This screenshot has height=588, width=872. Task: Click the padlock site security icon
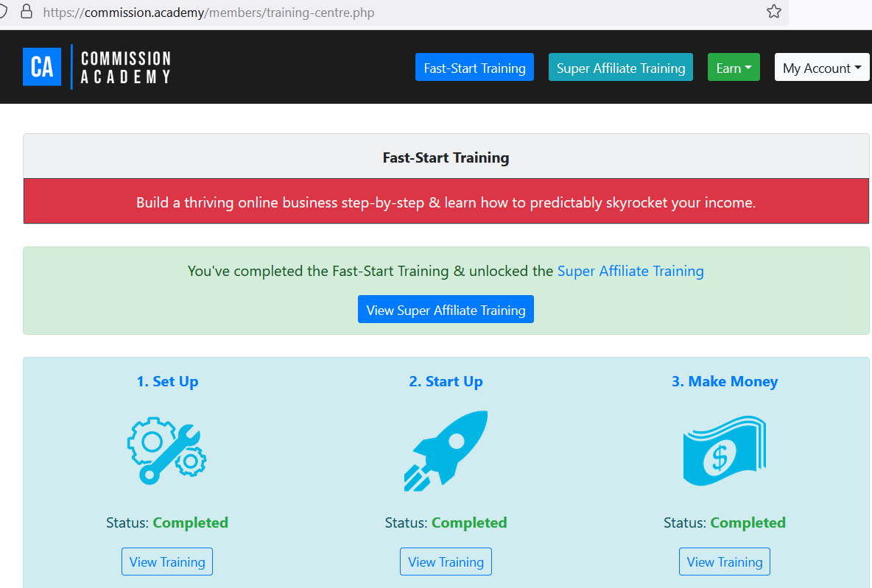pos(26,12)
